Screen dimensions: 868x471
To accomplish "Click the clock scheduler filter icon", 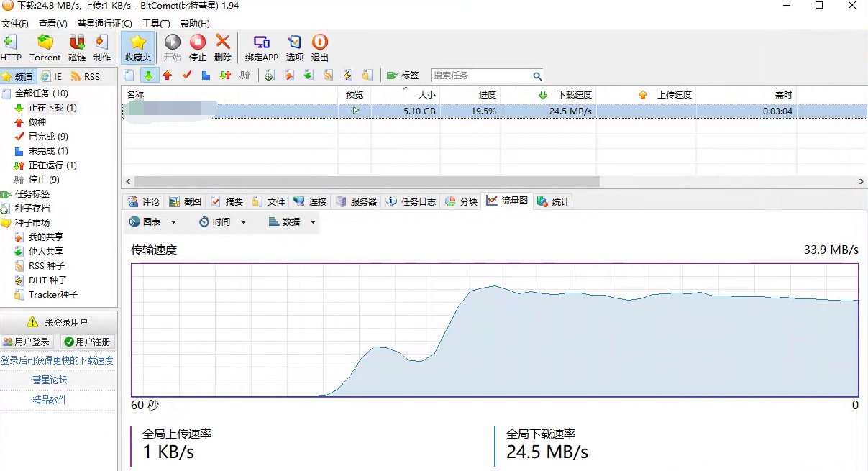I will point(269,75).
